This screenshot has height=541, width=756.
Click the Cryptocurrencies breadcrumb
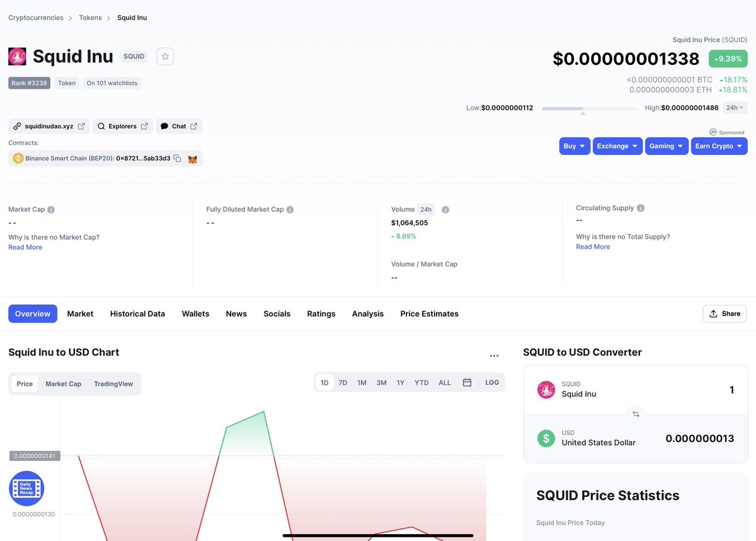pos(36,18)
